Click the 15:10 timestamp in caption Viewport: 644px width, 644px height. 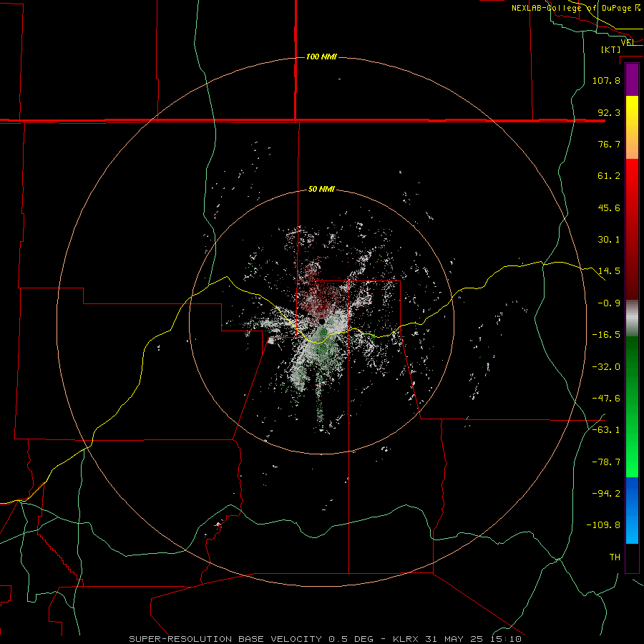tap(506, 639)
